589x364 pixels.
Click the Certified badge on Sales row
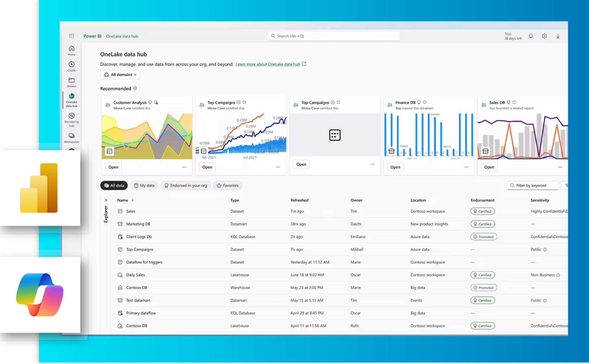click(482, 211)
